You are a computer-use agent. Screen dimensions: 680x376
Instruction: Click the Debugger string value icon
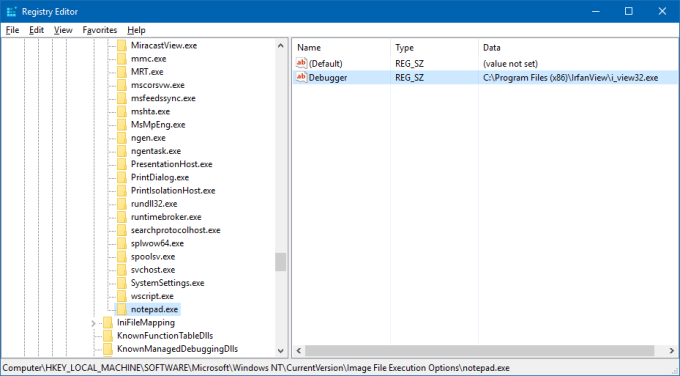pyautogui.click(x=301, y=77)
